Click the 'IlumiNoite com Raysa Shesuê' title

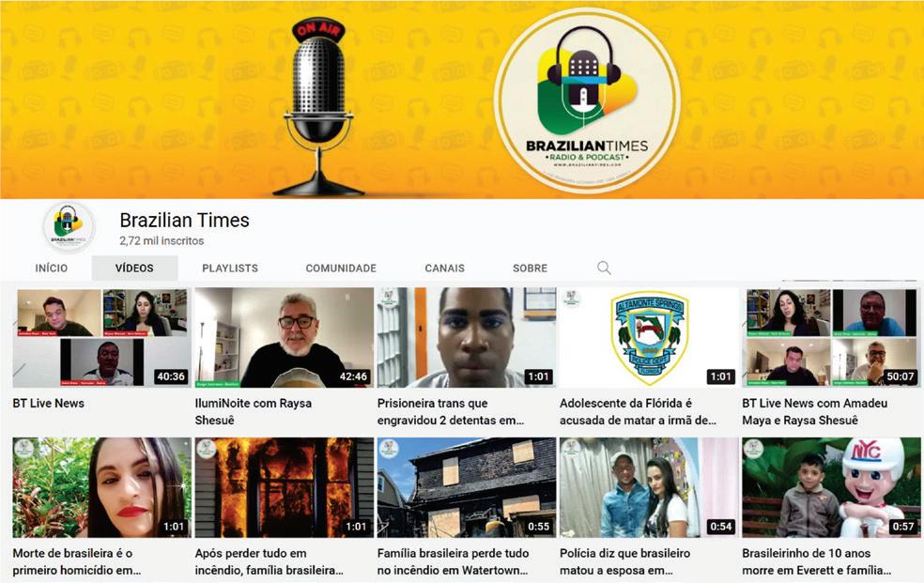[x=254, y=411]
